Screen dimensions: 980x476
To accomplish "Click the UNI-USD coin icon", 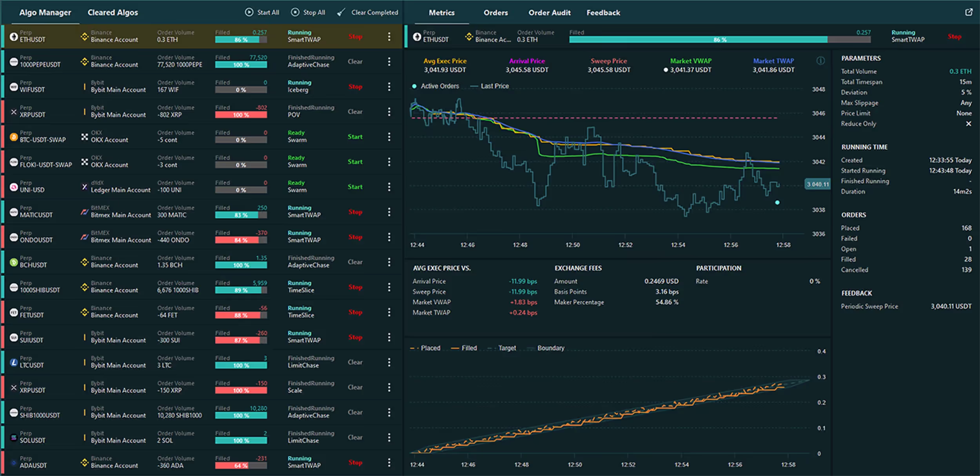I will [14, 187].
